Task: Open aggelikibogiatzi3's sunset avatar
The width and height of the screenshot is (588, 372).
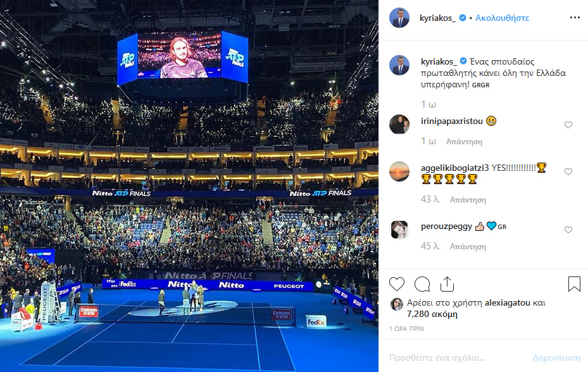Action: pos(399,171)
